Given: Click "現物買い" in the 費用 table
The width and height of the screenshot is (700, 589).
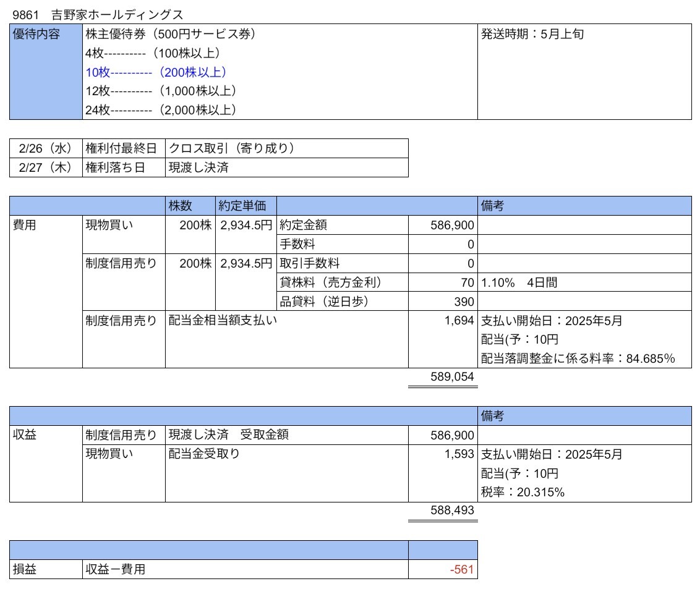Looking at the screenshot, I should tap(109, 225).
